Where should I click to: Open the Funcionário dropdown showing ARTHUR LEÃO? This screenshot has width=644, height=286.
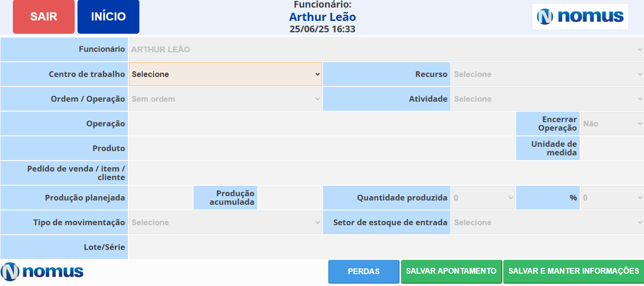point(386,49)
